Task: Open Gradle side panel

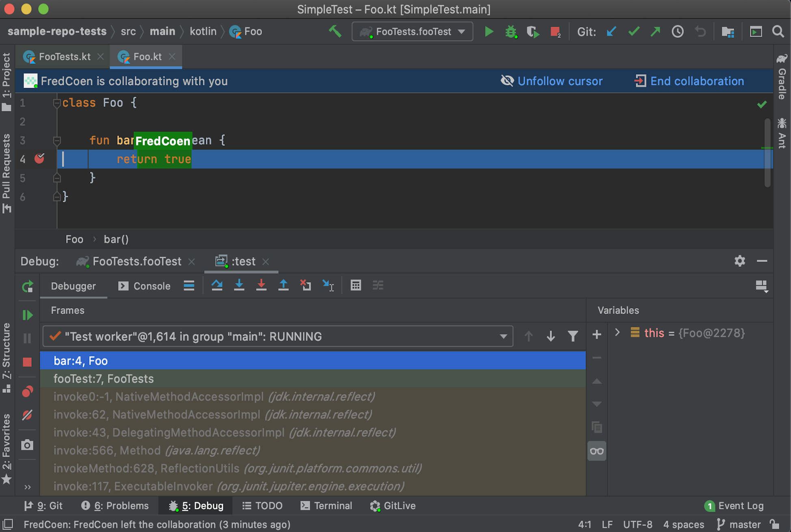Action: (782, 78)
